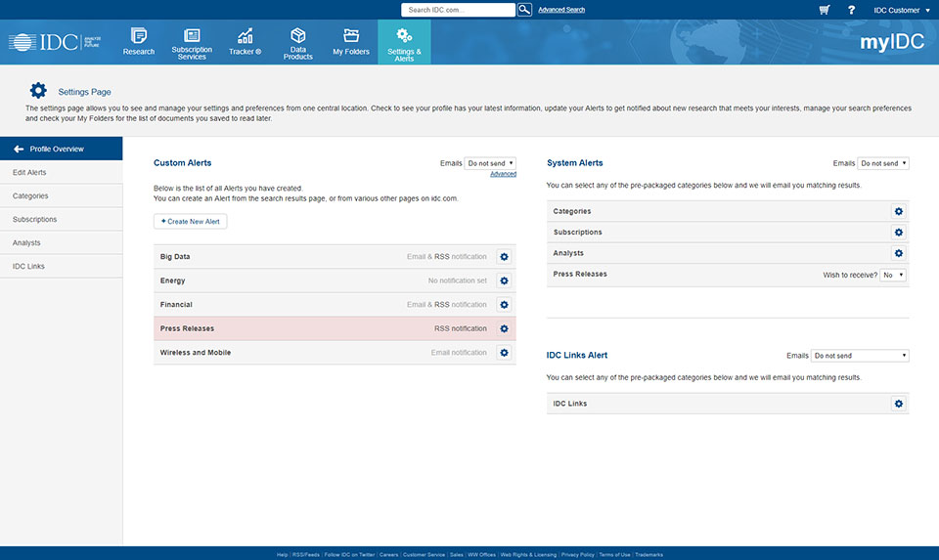Open gear for System Alerts Subscriptions
Viewport: 939px width, 560px height.
(x=898, y=233)
